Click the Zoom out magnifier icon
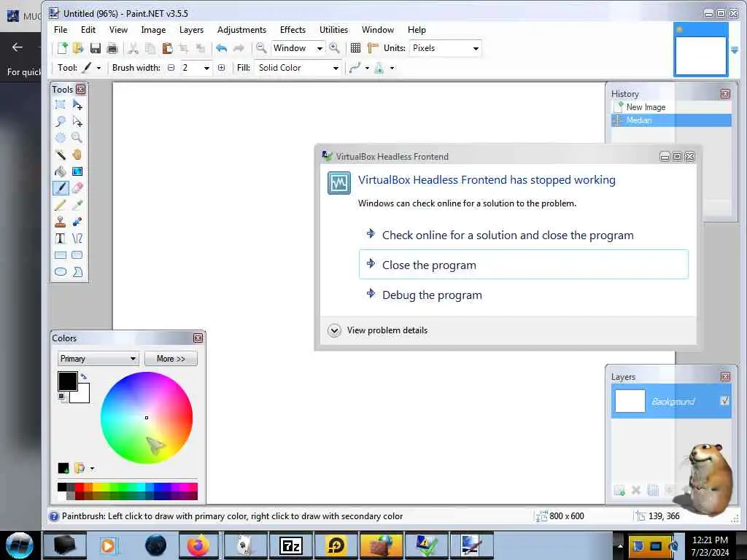747x560 pixels. 261,48
